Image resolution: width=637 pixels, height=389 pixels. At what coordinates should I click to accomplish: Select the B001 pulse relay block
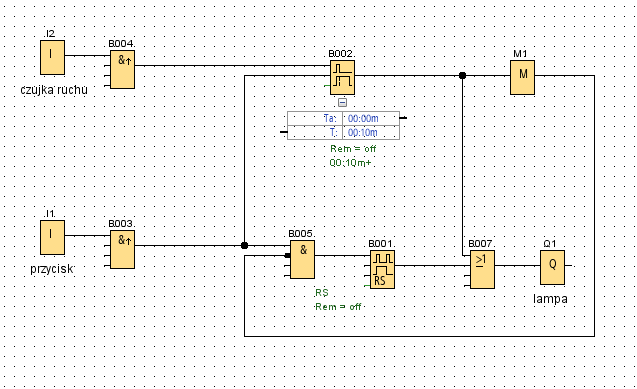pyautogui.click(x=382, y=270)
